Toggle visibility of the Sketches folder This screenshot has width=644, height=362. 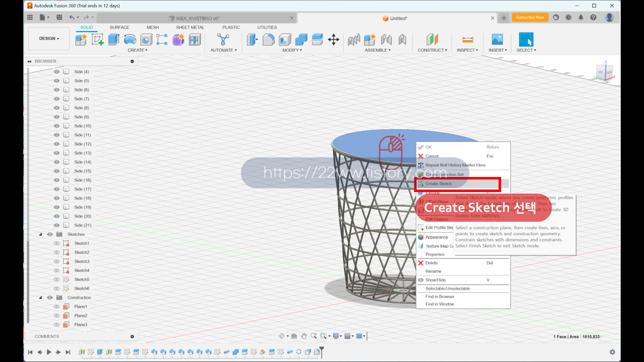click(50, 234)
